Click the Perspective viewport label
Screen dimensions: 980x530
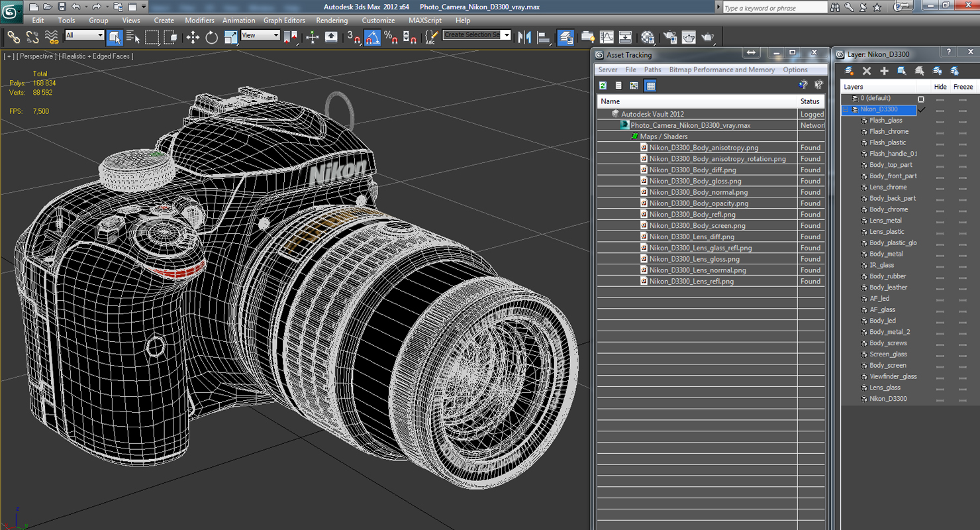[x=36, y=56]
